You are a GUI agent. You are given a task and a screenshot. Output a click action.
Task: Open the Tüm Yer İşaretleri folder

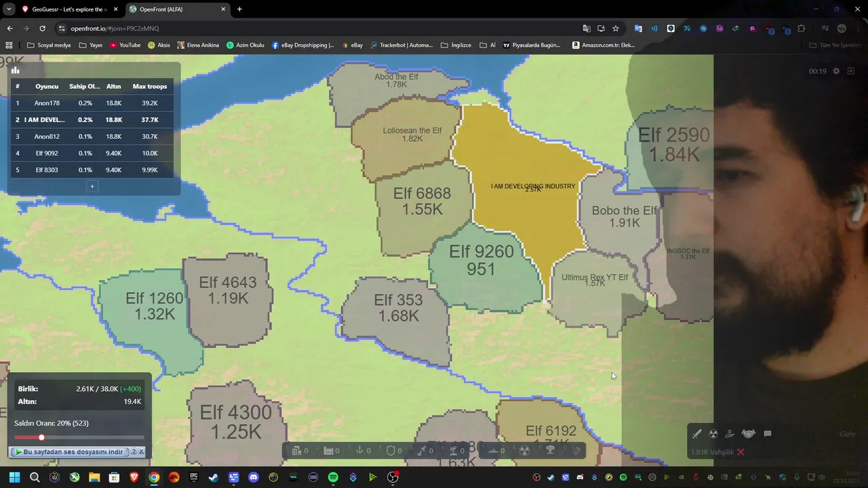836,45
